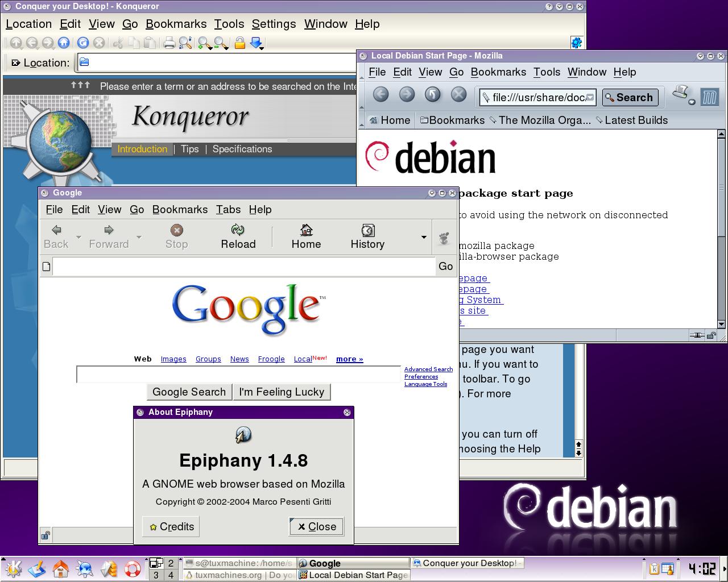The height and width of the screenshot is (582, 728).
Task: Click the Mozilla M throbber icon
Action: (x=709, y=97)
